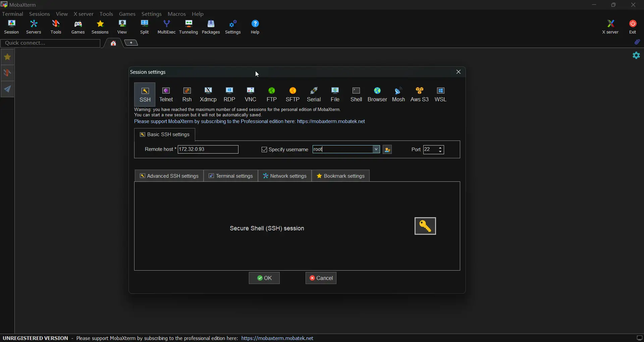The width and height of the screenshot is (644, 342).
Task: Select the Telnet session type icon
Action: [166, 95]
